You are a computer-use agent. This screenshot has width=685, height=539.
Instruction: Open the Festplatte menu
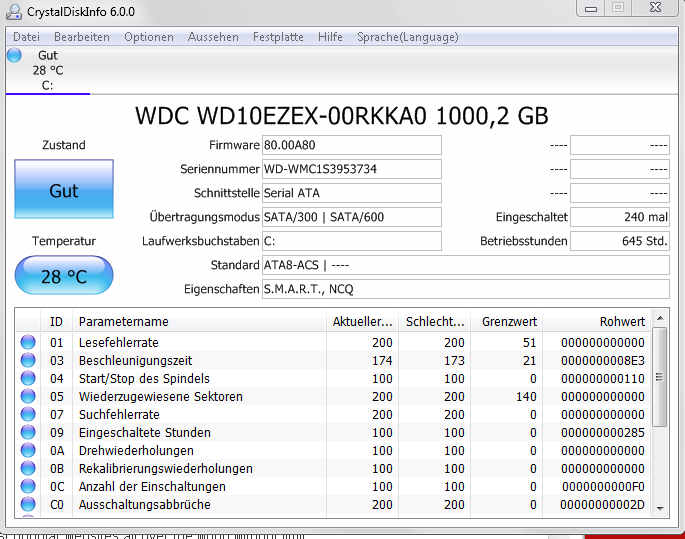[x=278, y=37]
